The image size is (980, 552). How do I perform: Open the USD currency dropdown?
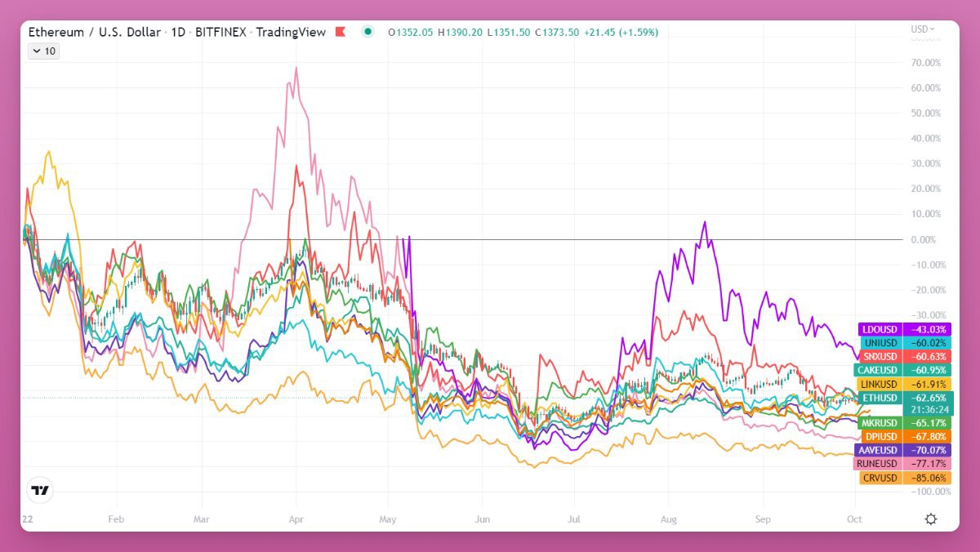coord(923,29)
